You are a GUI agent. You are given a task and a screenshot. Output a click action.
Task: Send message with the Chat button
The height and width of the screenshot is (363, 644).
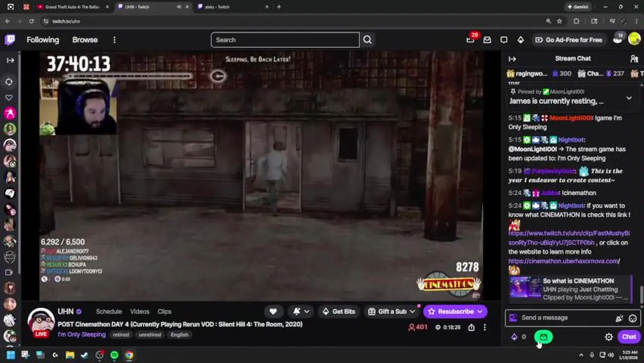tap(629, 337)
